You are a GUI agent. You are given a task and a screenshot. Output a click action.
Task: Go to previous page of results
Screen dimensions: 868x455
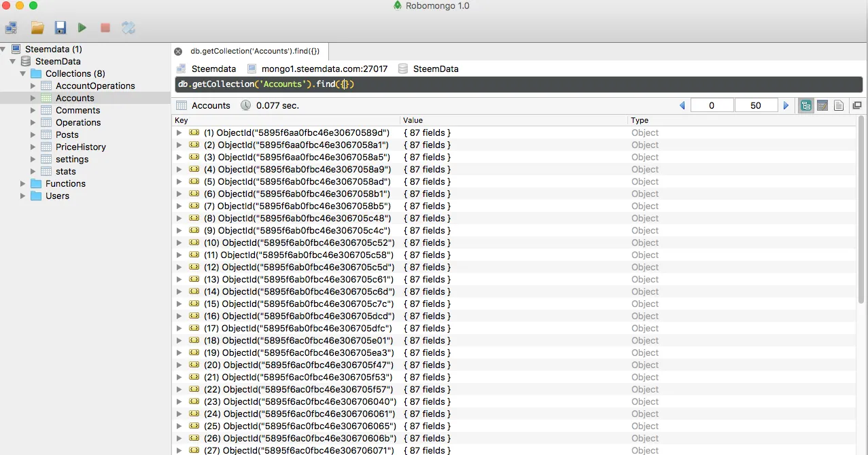coord(682,106)
